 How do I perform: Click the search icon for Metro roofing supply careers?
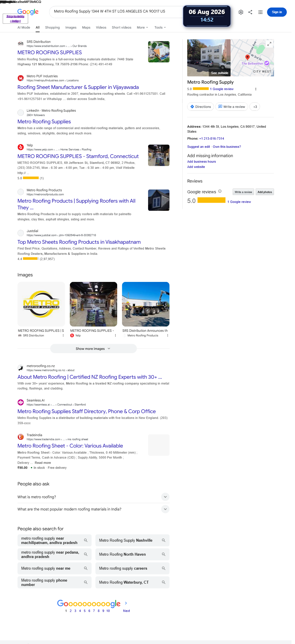(164, 568)
